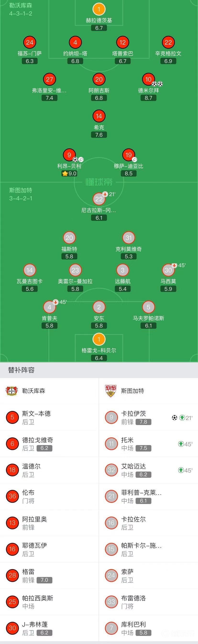Click the VfB Stuttgart club crest
Image resolution: width=198 pixels, height=644 pixels.
pyautogui.click(x=110, y=391)
